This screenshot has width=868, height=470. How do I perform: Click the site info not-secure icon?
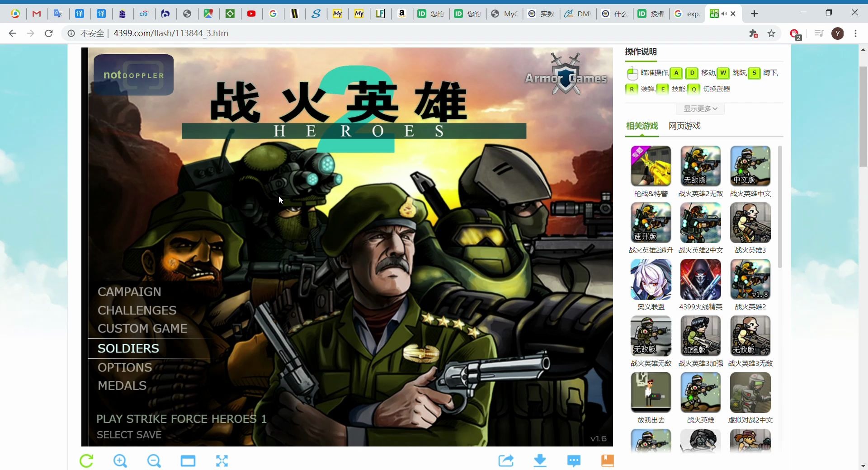click(x=71, y=33)
